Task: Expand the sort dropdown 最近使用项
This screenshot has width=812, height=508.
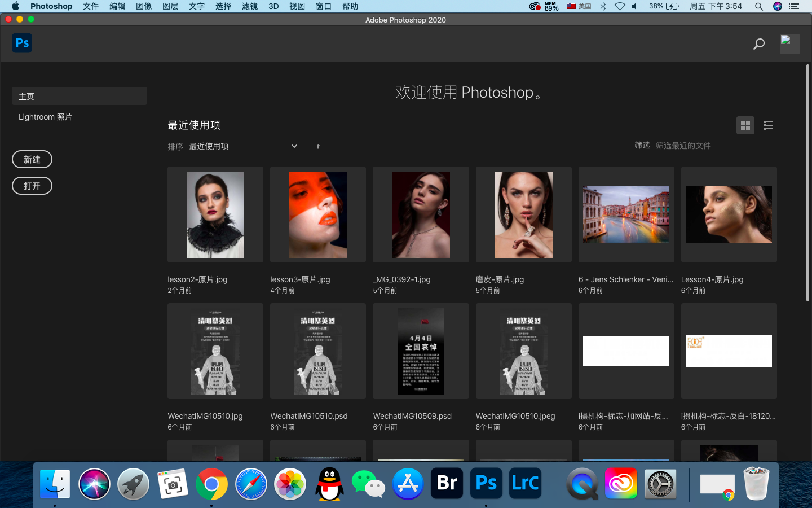Action: coord(243,146)
